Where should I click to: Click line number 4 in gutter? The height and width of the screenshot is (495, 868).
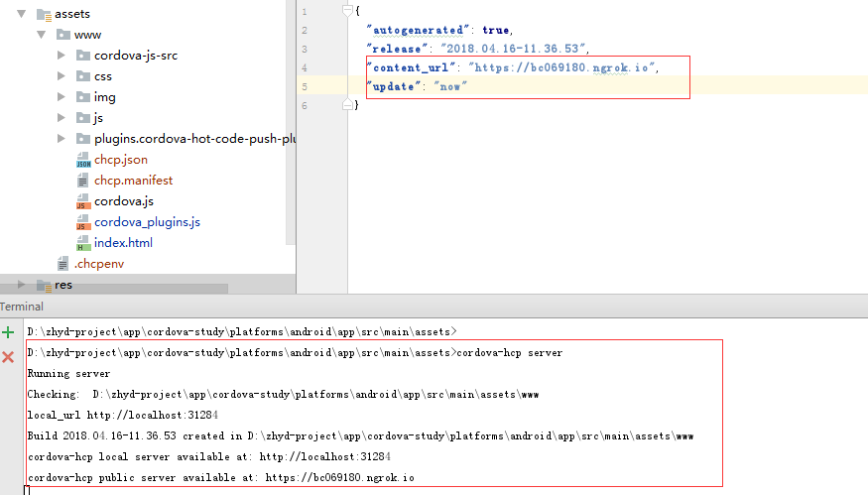click(x=304, y=67)
